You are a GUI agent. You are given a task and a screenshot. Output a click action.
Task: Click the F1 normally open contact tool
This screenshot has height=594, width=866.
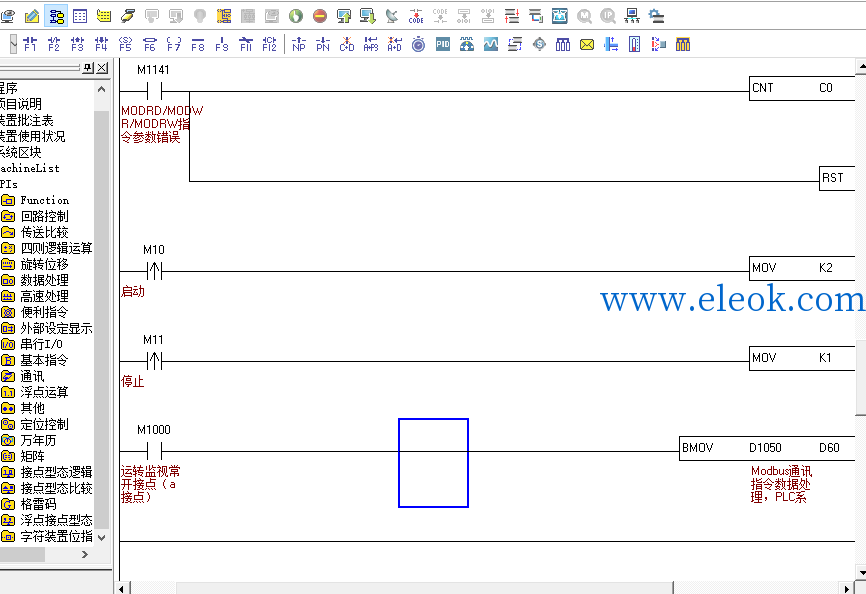coord(30,44)
